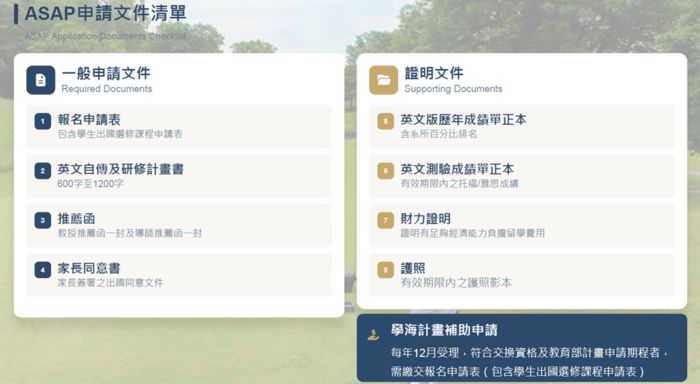Image resolution: width=700 pixels, height=384 pixels.
Task: Click number badge 2 next to 英文自傳及研修計畫書
Action: tap(43, 171)
